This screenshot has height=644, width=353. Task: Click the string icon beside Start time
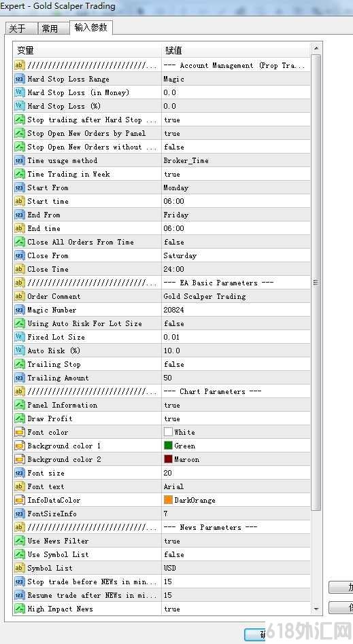[x=19, y=201]
